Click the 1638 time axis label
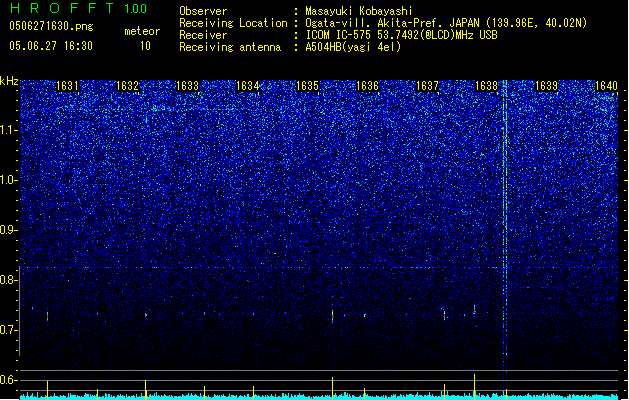Screen dimensions: 629x400 click(x=486, y=86)
